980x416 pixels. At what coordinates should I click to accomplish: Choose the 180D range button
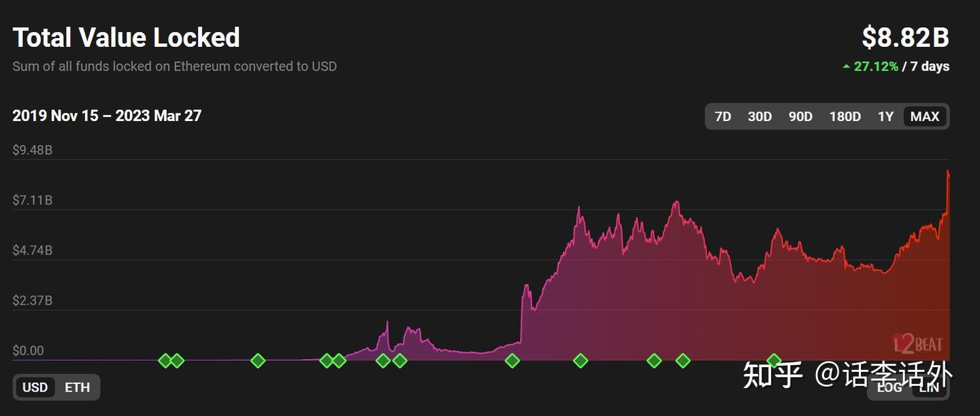point(845,116)
